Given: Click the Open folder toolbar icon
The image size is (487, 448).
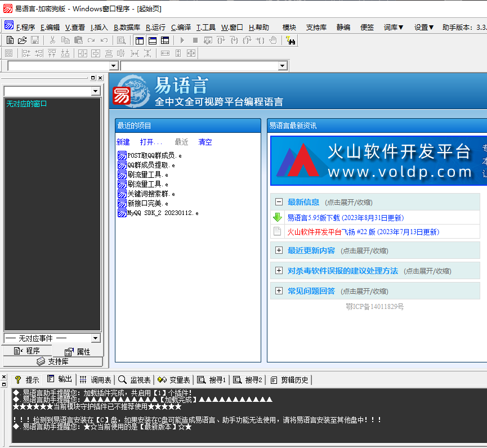Looking at the screenshot, I should coord(22,41).
